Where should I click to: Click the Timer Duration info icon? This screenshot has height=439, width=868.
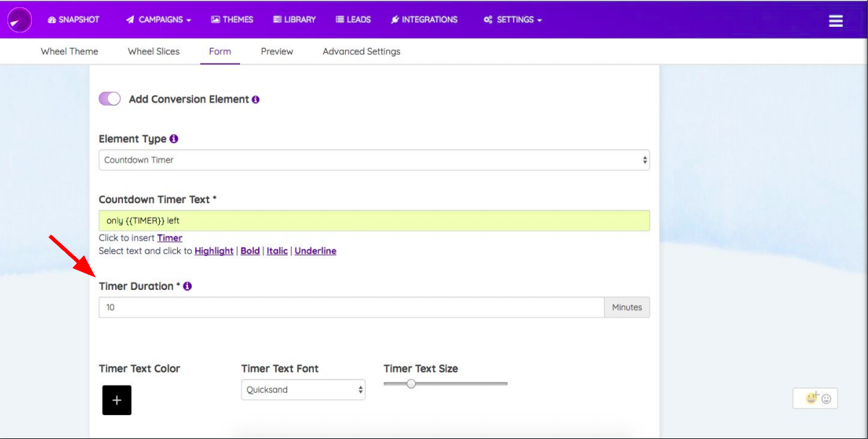pyautogui.click(x=187, y=286)
